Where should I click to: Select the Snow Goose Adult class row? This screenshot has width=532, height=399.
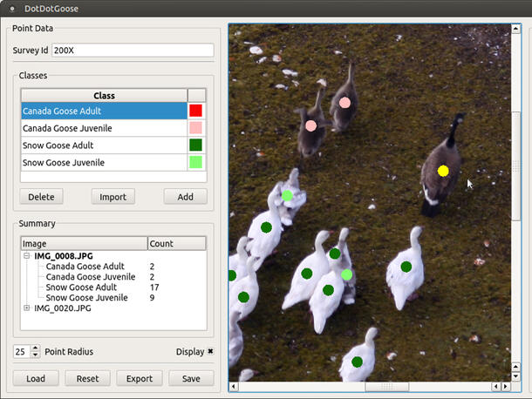pyautogui.click(x=104, y=145)
